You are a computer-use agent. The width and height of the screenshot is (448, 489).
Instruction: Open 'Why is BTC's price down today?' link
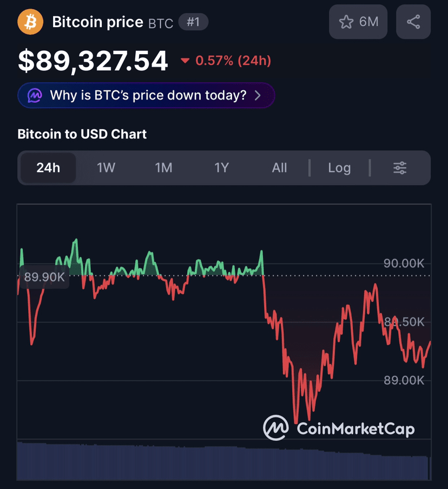pos(148,96)
